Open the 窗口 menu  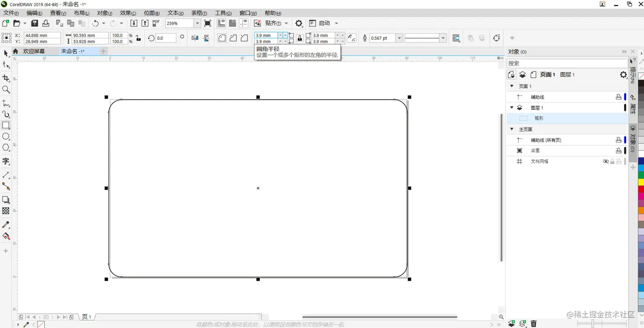248,13
